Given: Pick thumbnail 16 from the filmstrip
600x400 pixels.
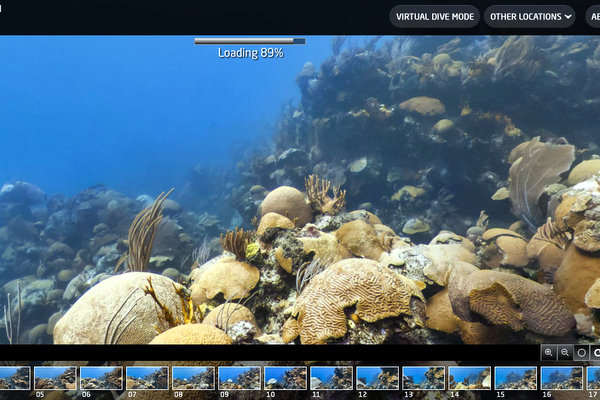Looking at the screenshot, I should point(561,377).
